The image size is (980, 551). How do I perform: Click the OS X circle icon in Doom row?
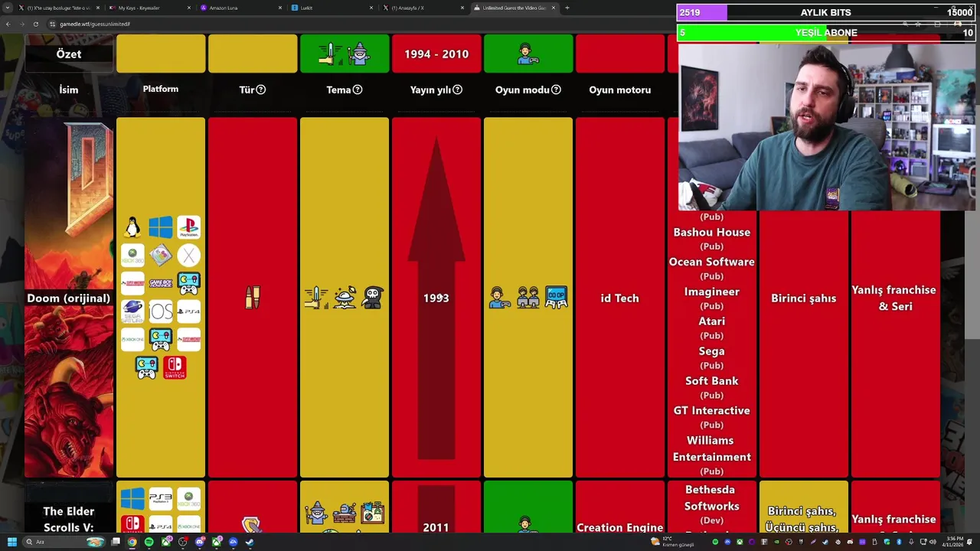click(188, 256)
